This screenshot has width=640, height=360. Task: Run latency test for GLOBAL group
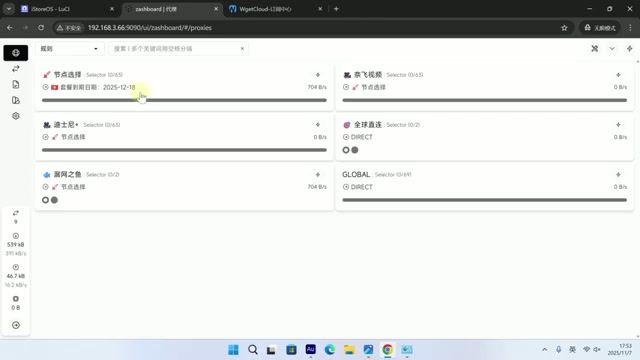click(618, 174)
